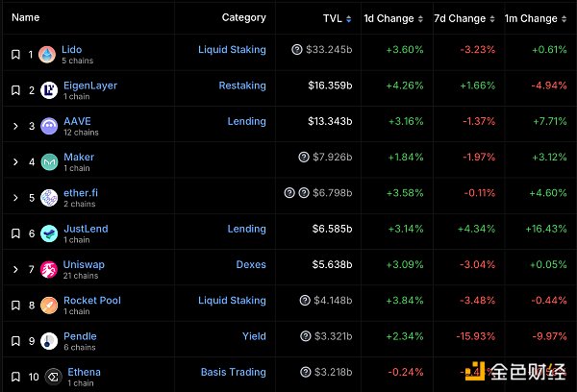Click the AAVE ghost logo icon
577x392 pixels.
tap(48, 126)
